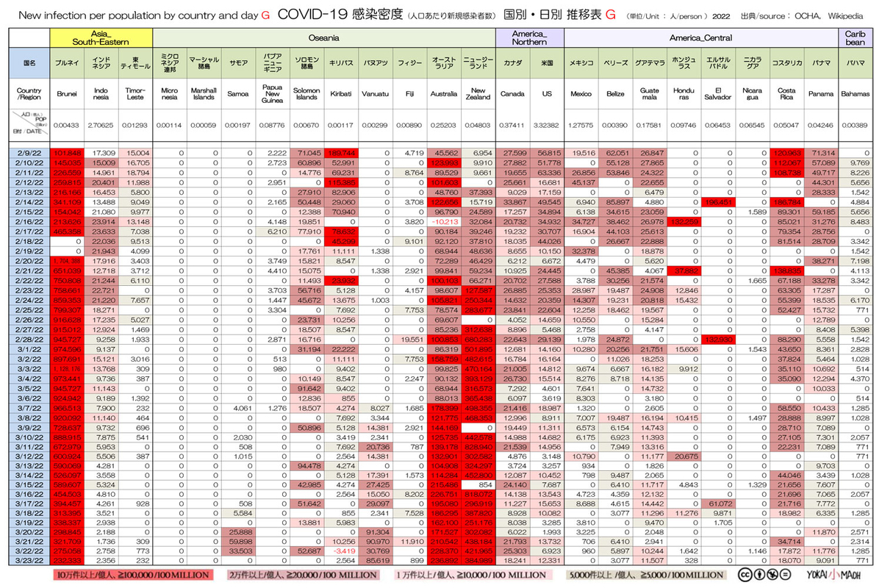Viewport: 882px width, 588px height.
Task: Click the Samoa English column header
Action: (x=238, y=94)
